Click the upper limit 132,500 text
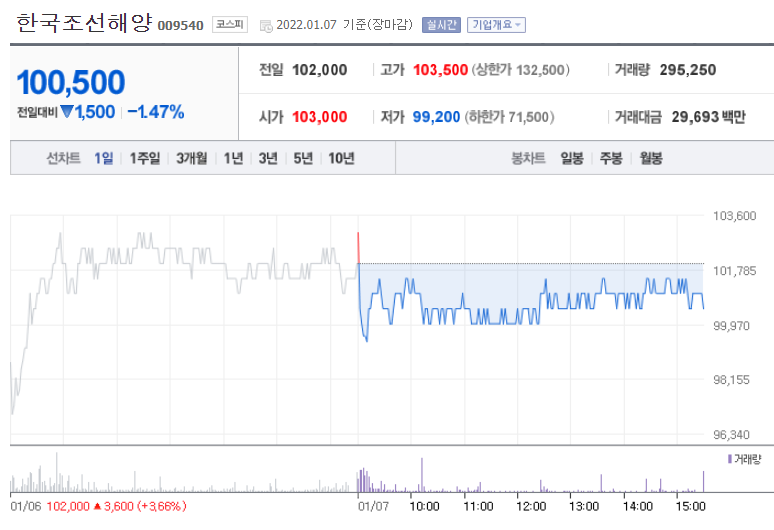 pyautogui.click(x=521, y=70)
